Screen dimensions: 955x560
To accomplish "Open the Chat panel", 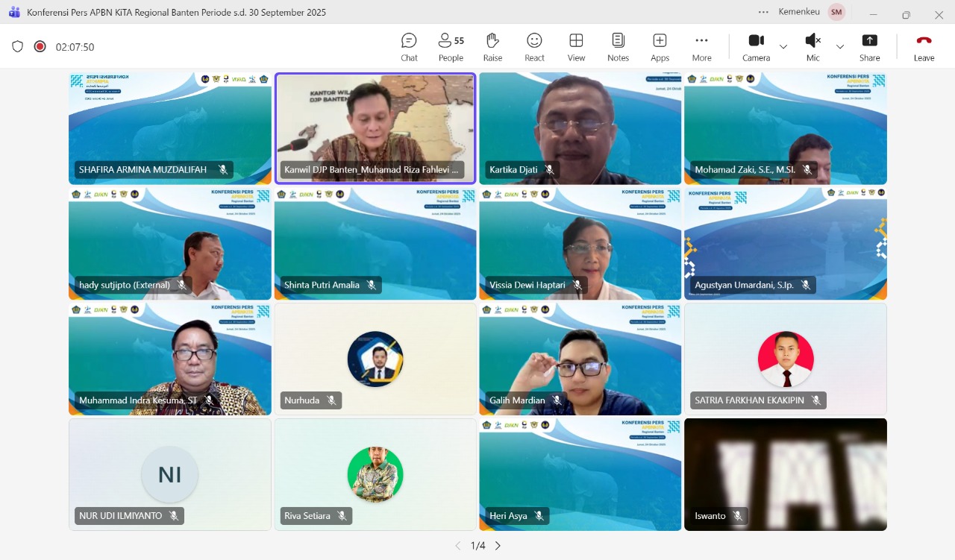I will click(409, 47).
